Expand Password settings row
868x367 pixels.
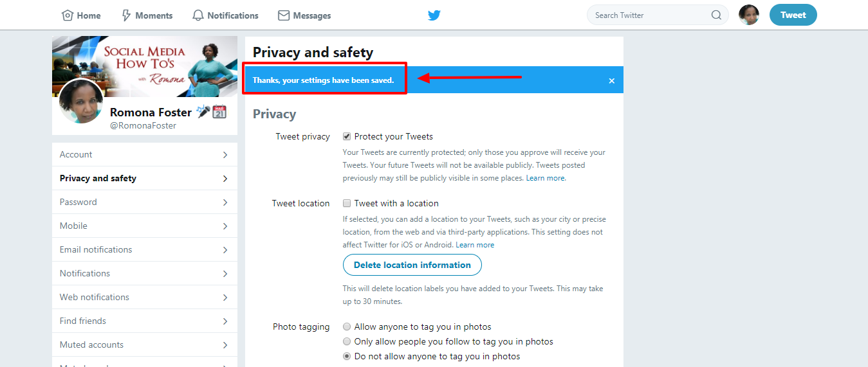[x=145, y=202]
